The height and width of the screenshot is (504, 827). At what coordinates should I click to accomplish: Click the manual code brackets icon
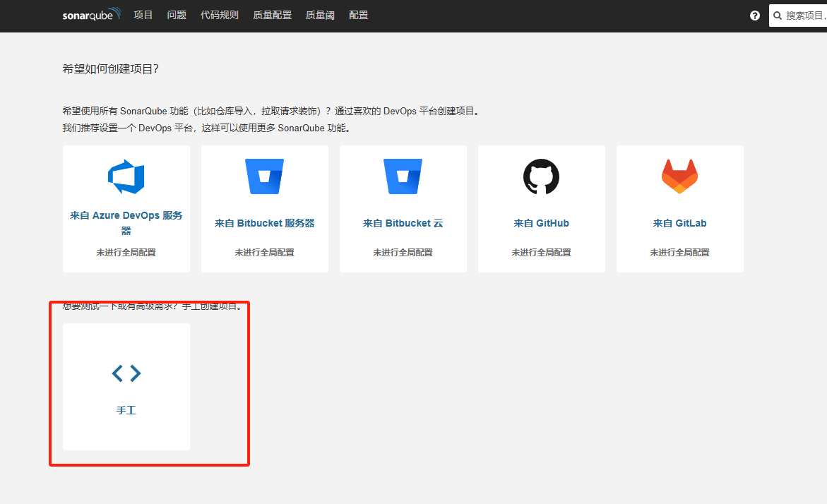click(126, 373)
